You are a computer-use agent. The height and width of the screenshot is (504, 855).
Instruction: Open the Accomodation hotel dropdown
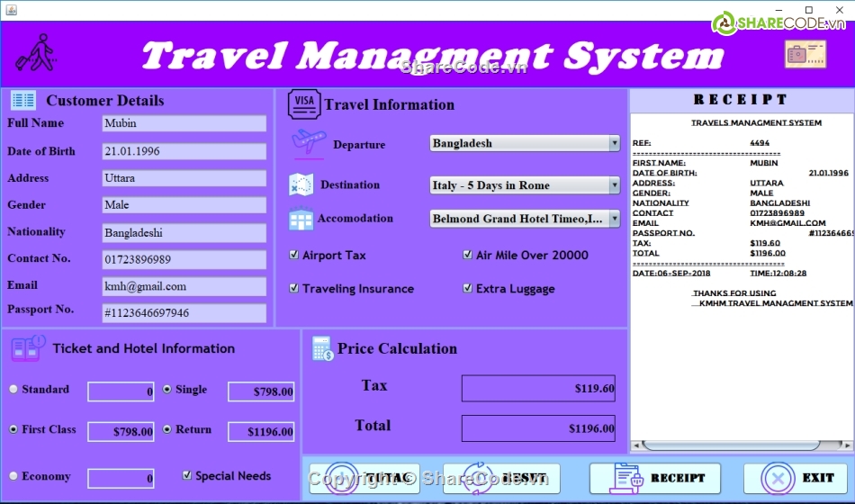tap(614, 219)
